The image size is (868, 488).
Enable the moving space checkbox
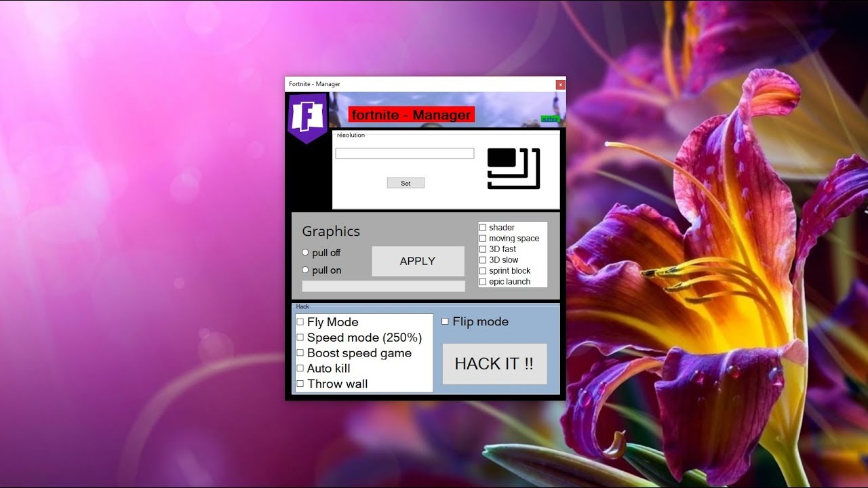pyautogui.click(x=483, y=239)
